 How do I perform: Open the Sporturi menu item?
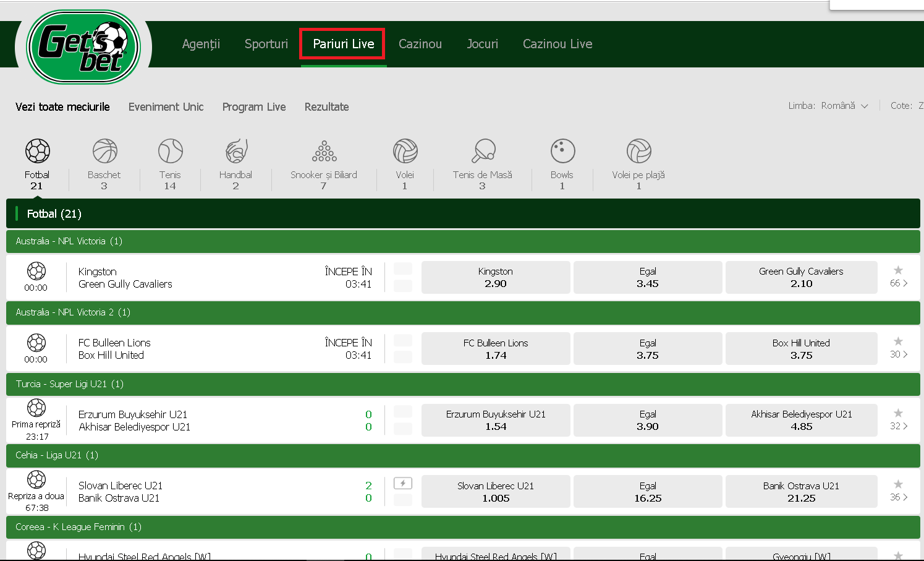coord(266,44)
